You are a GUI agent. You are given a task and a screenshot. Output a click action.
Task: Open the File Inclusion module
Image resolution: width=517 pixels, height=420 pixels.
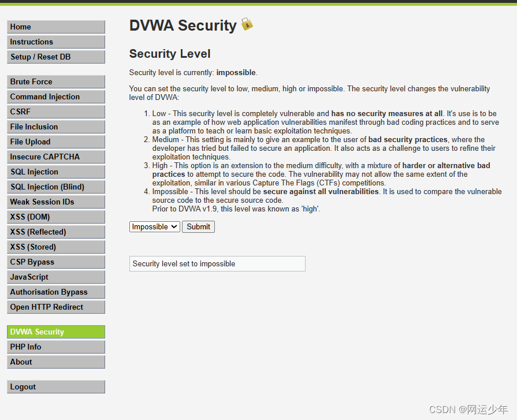tap(55, 127)
